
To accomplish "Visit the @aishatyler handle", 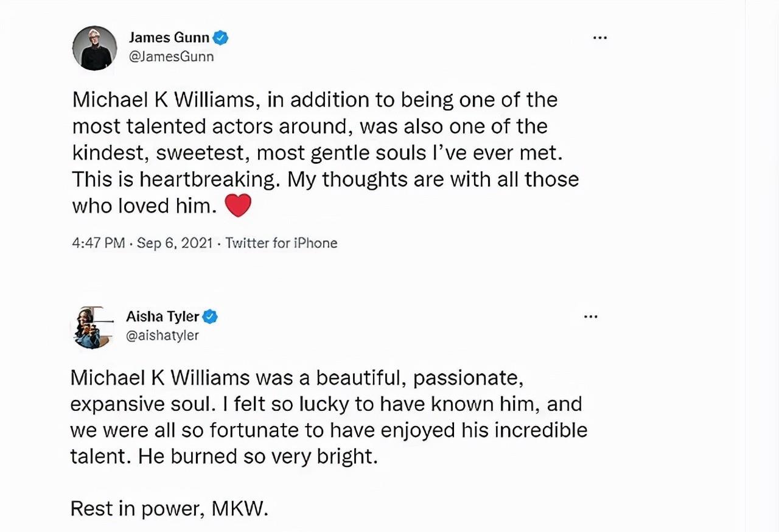I will (x=162, y=335).
